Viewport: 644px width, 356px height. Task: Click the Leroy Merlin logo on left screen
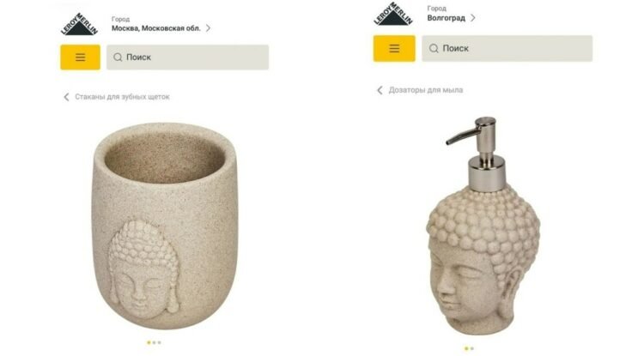point(79,24)
